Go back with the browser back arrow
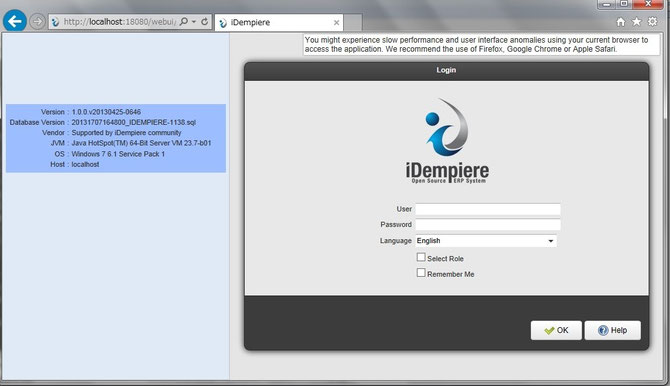670x386 pixels. tap(15, 21)
